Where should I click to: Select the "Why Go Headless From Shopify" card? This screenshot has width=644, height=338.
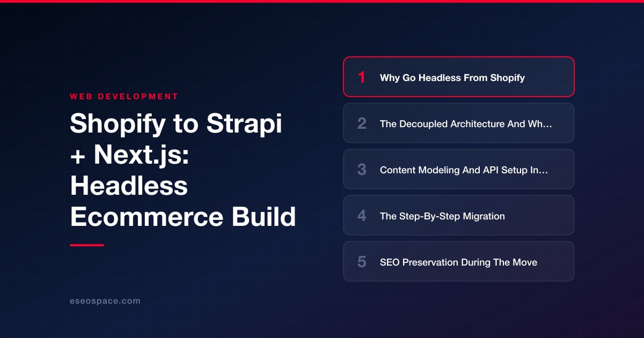459,77
